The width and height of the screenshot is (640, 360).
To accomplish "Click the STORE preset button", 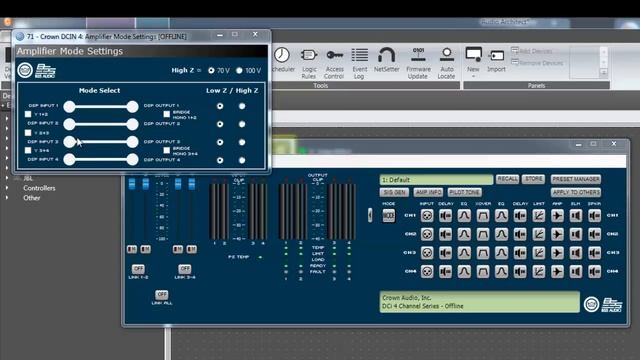I will pos(533,179).
